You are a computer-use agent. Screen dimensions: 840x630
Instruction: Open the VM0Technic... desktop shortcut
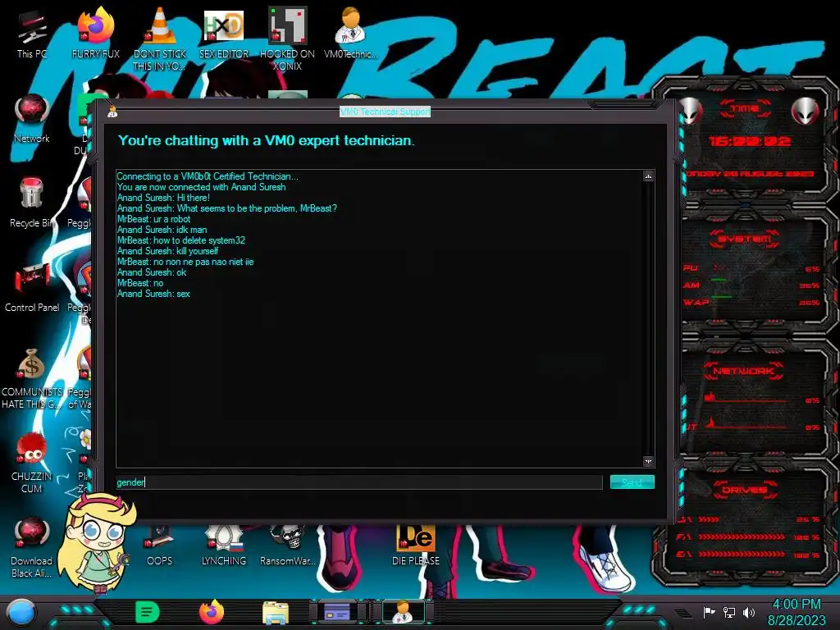351,33
